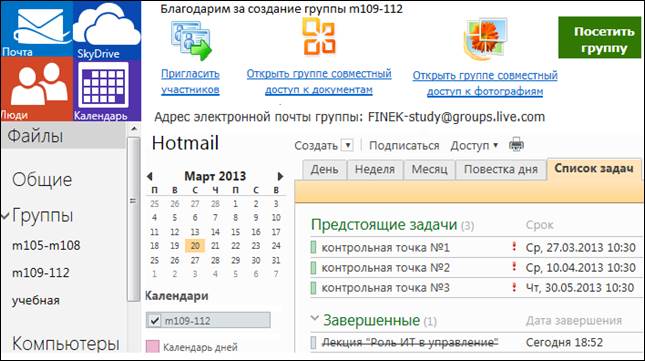Viewport: 645px width, 361px height.
Task: Click the Office documents sharing icon
Action: (x=319, y=36)
